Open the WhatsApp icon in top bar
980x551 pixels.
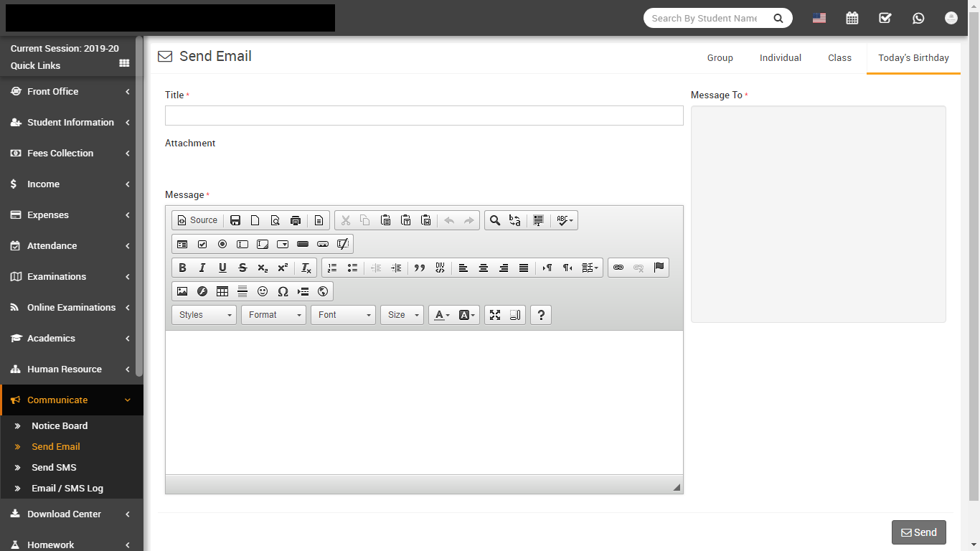coord(918,19)
